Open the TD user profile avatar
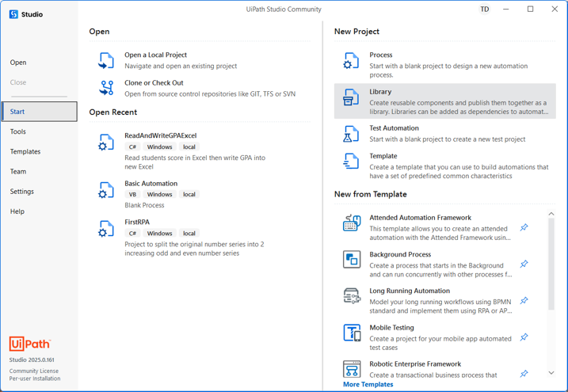This screenshot has height=392, width=568. coord(484,10)
